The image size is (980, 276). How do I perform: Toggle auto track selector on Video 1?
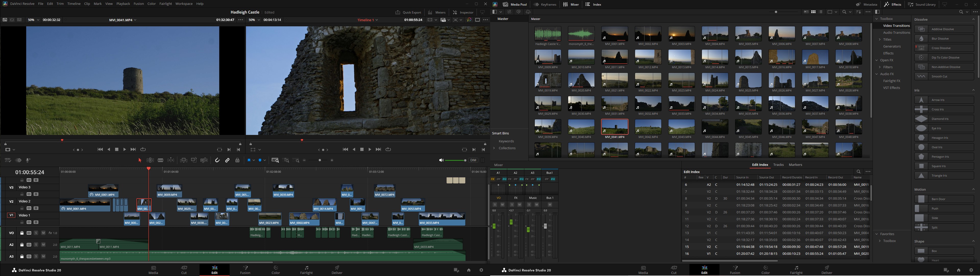coord(29,223)
